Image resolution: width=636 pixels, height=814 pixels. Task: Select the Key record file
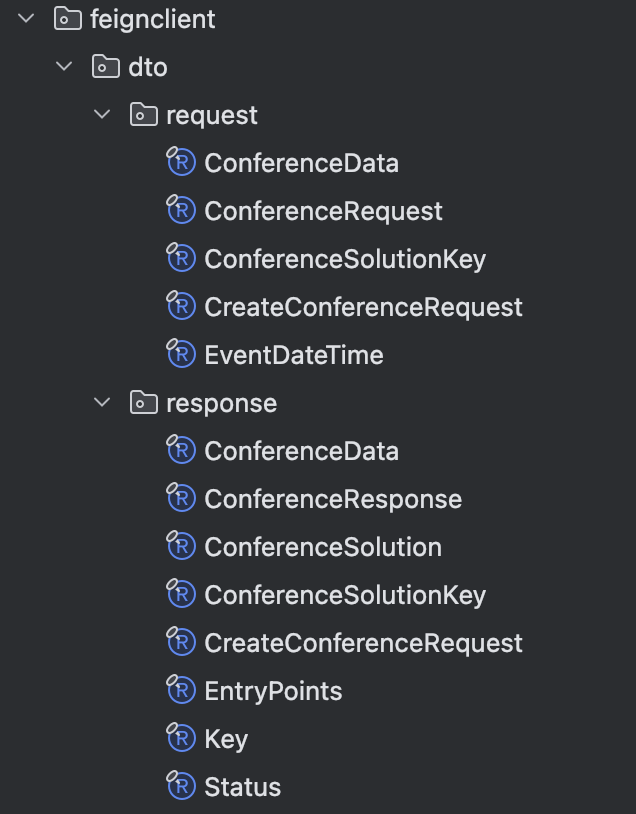[226, 739]
